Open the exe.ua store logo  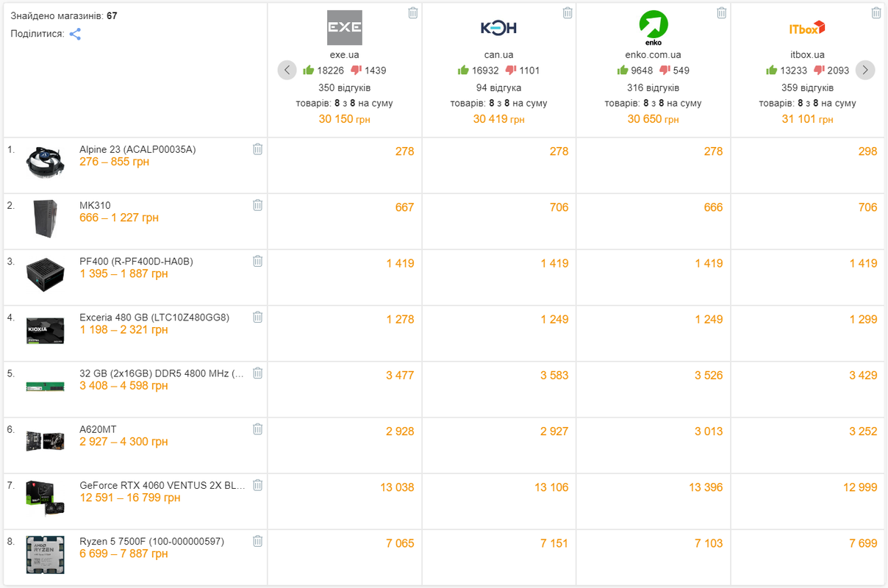coord(345,28)
